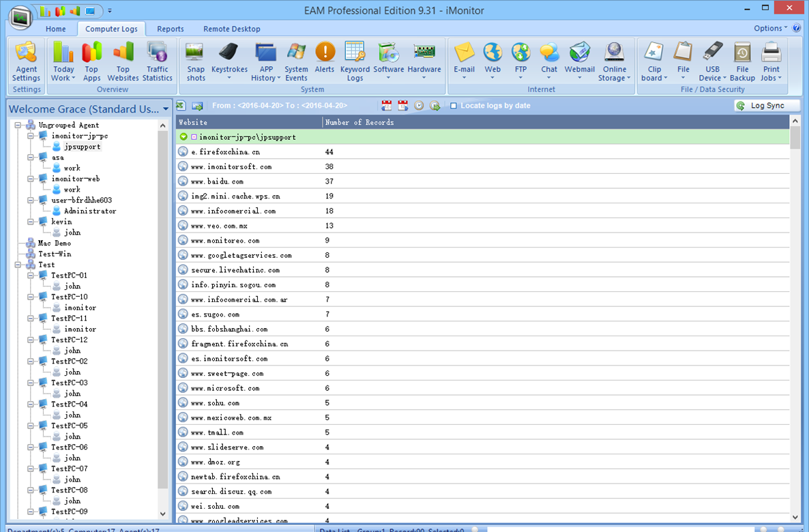Expand the Options dropdown menu

click(770, 28)
